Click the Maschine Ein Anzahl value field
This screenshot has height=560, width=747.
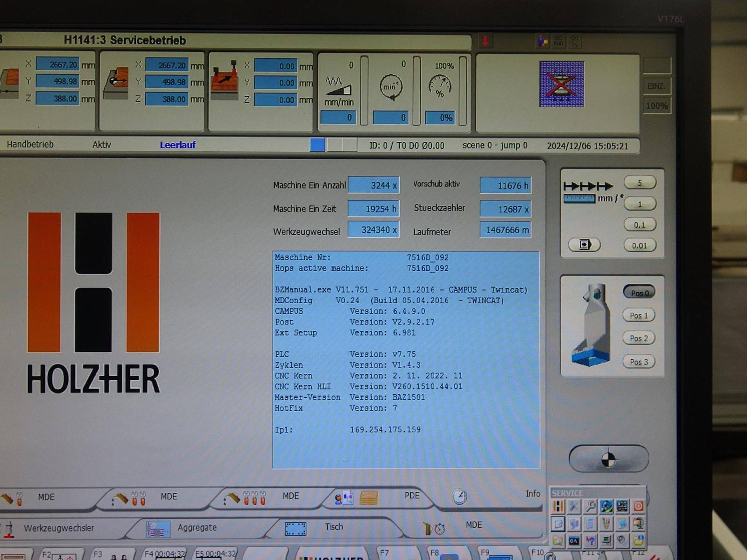(x=373, y=185)
